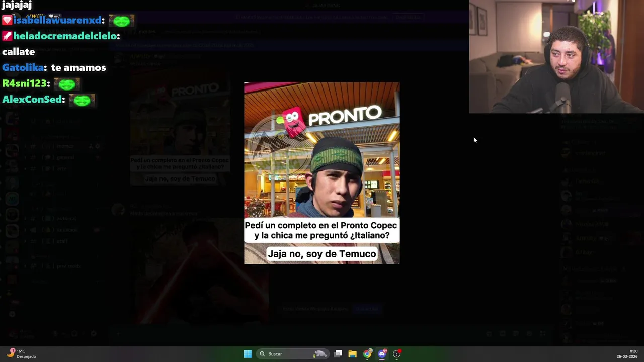Click the Buscar search box in taskbar
644x362 pixels.
point(292,354)
